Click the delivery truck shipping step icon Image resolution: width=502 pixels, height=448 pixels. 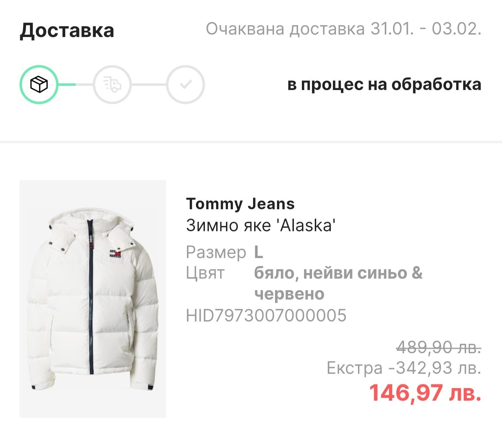pos(112,84)
